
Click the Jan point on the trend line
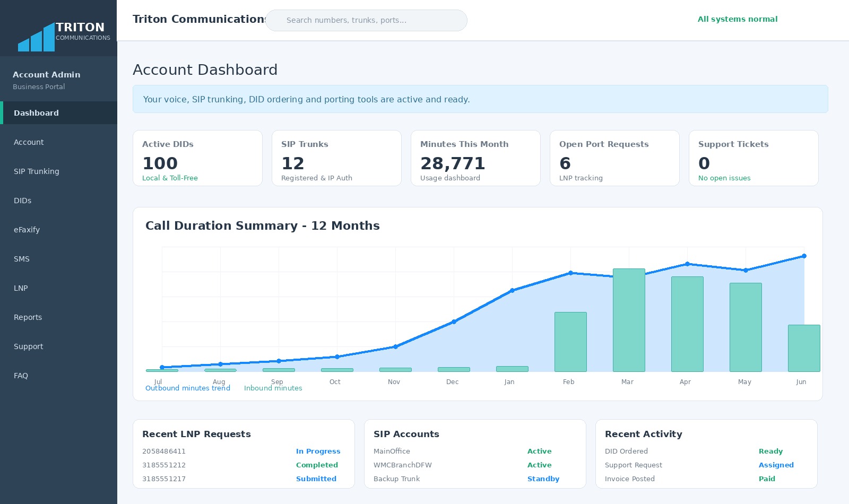pyautogui.click(x=512, y=290)
